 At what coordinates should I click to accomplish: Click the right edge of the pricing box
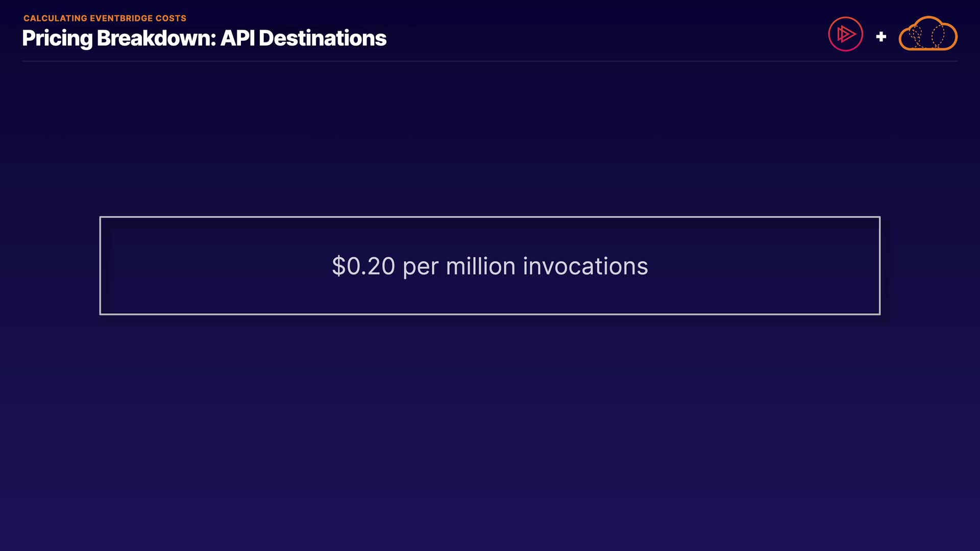pos(879,265)
